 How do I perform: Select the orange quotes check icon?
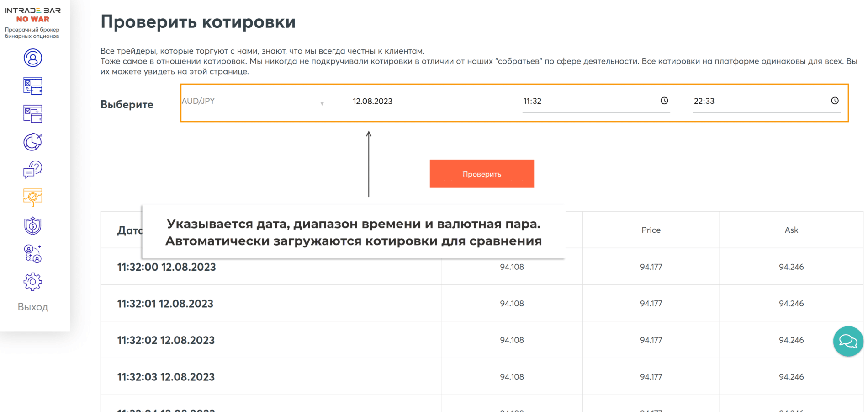(x=32, y=198)
